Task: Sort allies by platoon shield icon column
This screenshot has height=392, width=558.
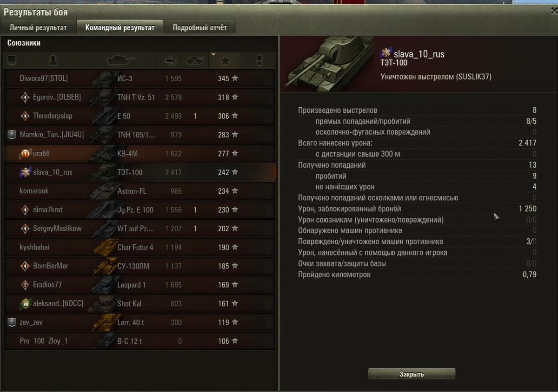Action: tap(12, 60)
